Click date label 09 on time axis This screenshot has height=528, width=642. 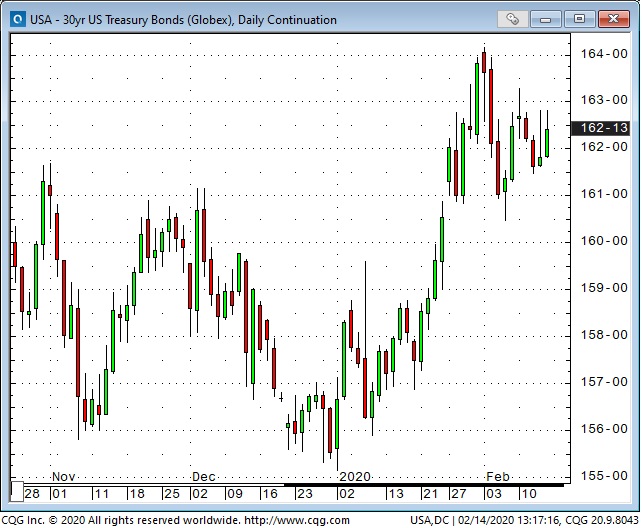tap(235, 494)
